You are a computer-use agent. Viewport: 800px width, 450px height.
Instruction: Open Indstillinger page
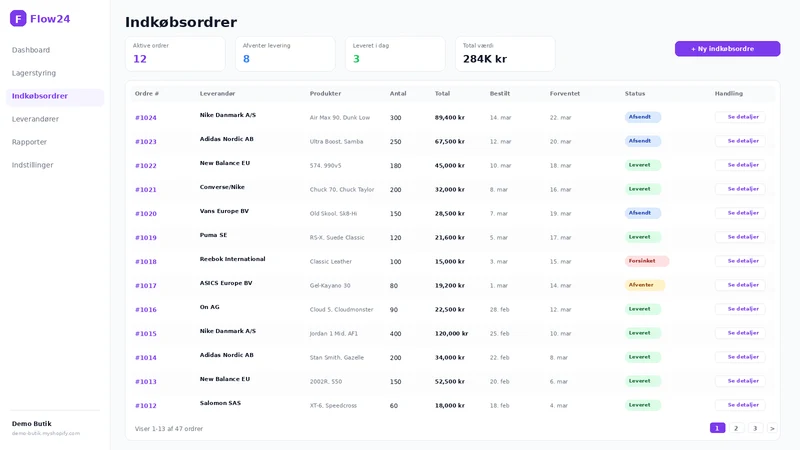click(32, 165)
